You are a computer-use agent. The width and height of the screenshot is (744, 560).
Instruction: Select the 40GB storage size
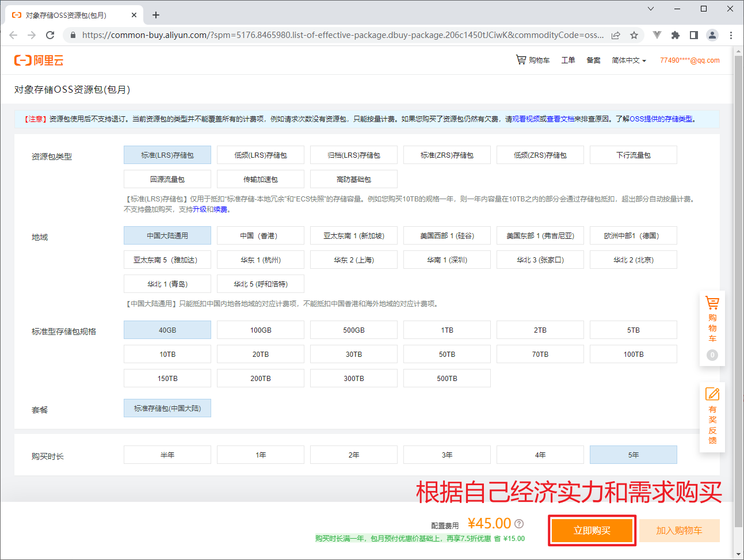tap(167, 330)
